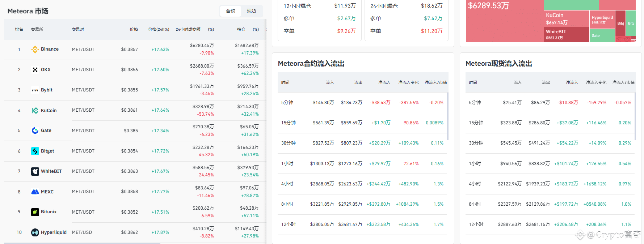644x244 pixels.
Task: Click the Bybit exchange logo icon
Action: [35, 90]
